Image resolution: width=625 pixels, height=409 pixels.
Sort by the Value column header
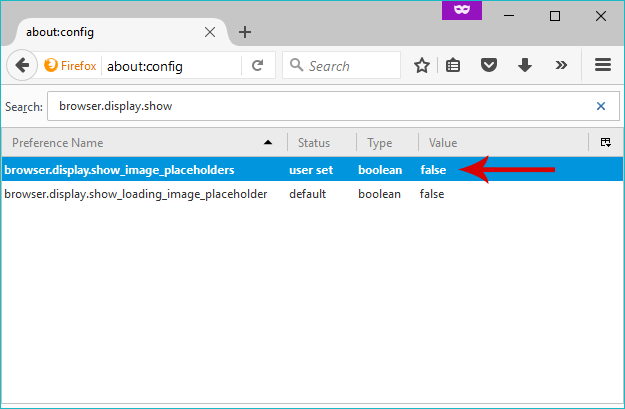pyautogui.click(x=503, y=142)
